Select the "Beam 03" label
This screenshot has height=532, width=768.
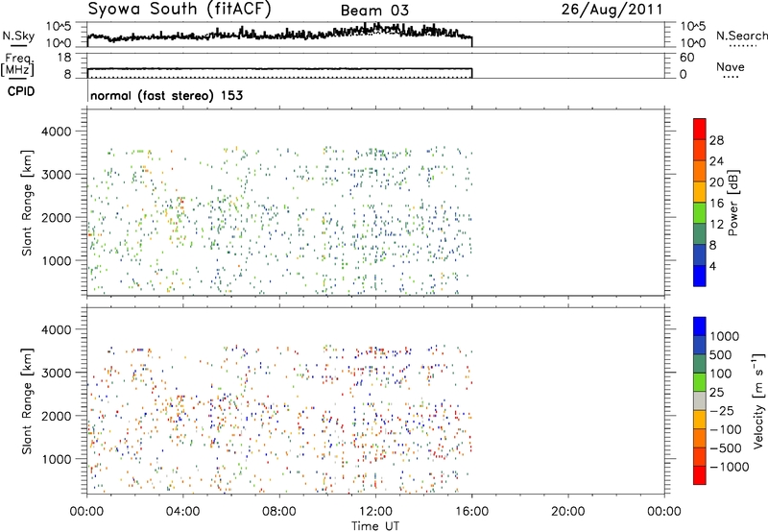point(374,11)
